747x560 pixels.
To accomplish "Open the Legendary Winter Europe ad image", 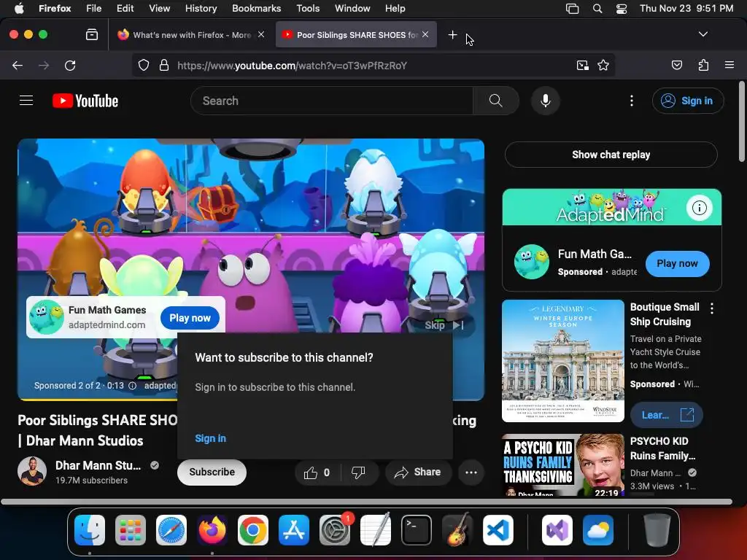I will tap(562, 360).
